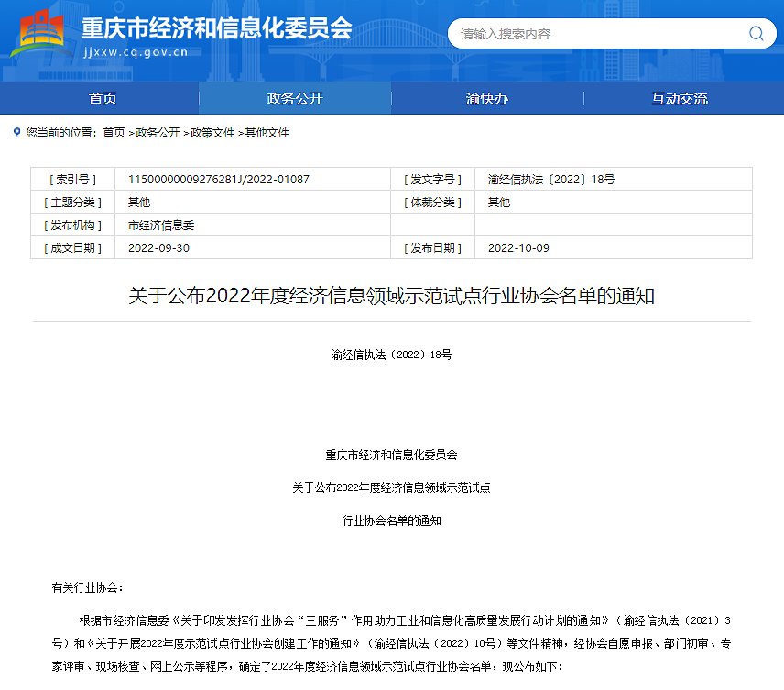Open the 首页 navigation tab
The height and width of the screenshot is (690, 784).
pyautogui.click(x=103, y=99)
